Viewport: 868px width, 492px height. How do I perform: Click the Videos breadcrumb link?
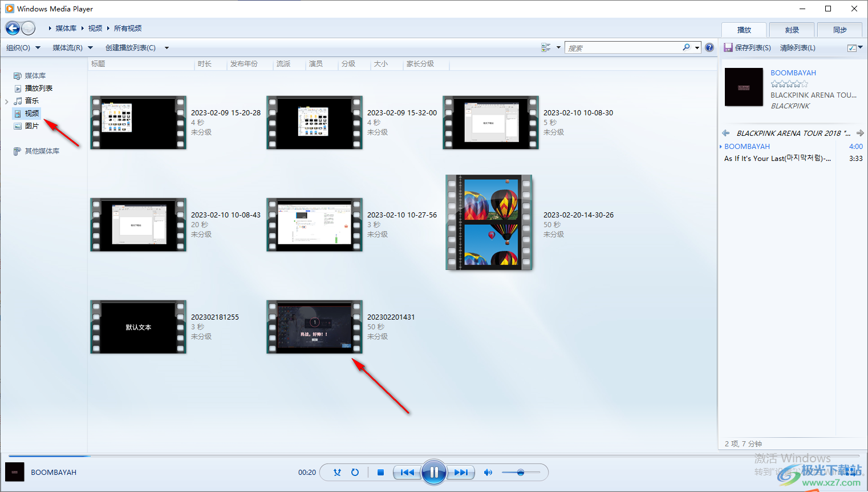(95, 29)
